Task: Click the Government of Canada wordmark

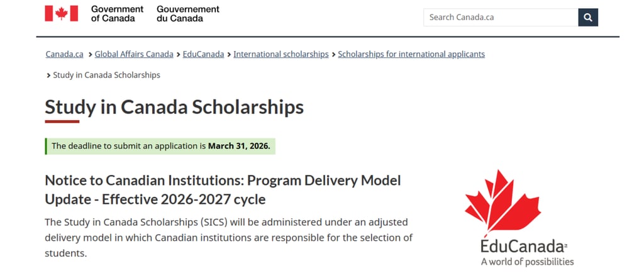Action: coord(117,14)
